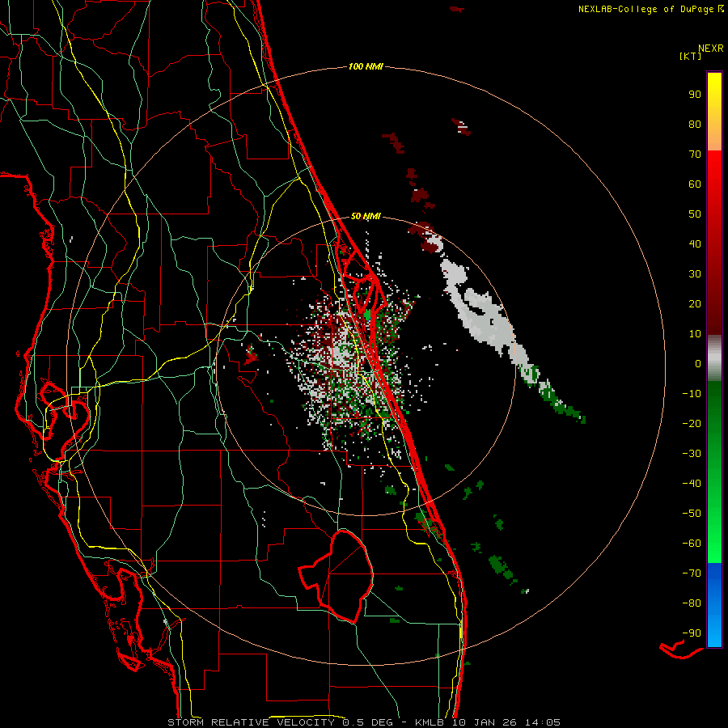Select the 90 value on the velocity scale
Screen dimensions: 728x728
click(x=695, y=95)
